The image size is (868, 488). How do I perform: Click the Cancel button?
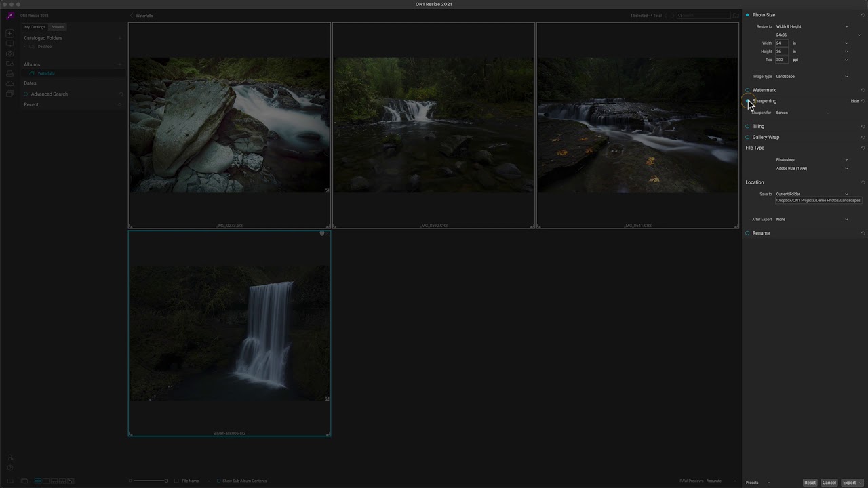point(829,483)
